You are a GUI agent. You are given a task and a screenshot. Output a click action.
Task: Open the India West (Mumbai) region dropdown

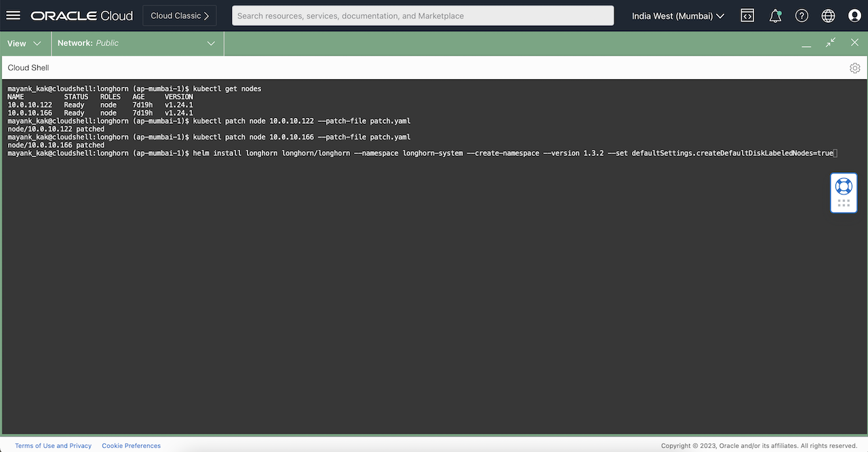(x=677, y=16)
